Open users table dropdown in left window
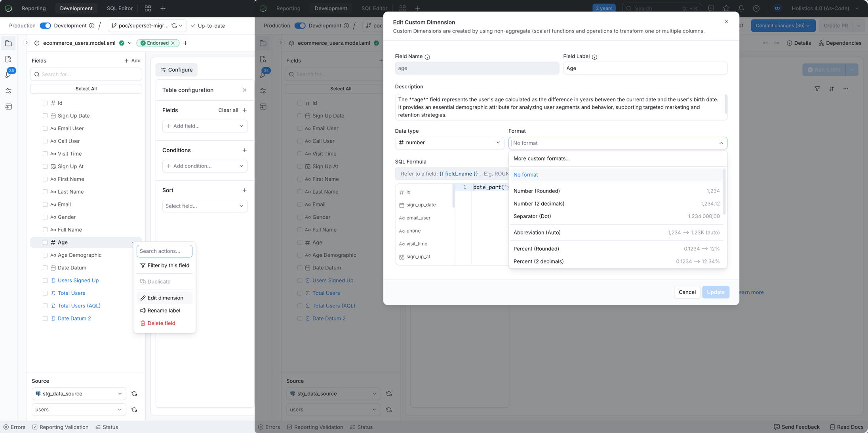868x433 pixels. tap(79, 410)
